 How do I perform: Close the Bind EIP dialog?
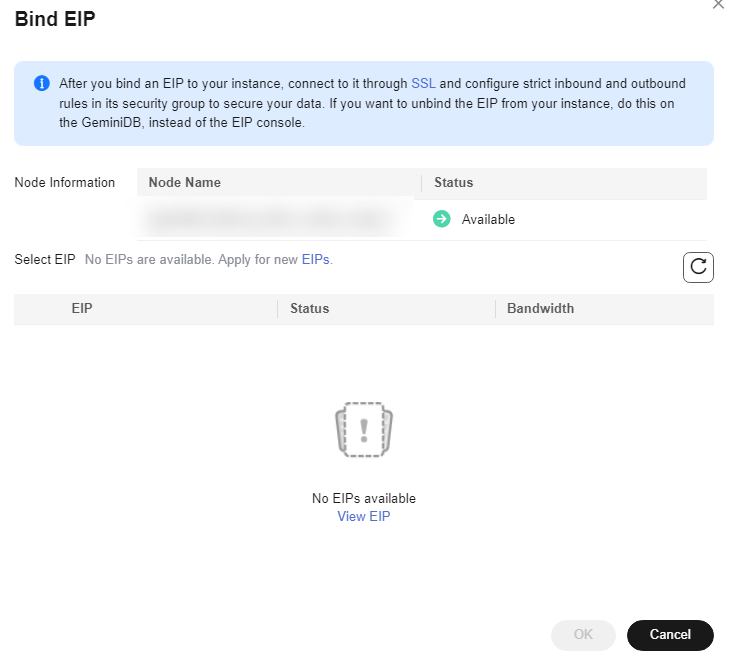(717, 5)
